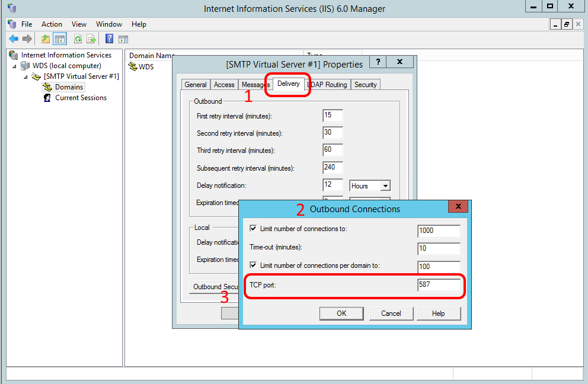Click the TCP port input field
The width and height of the screenshot is (588, 384).
coord(439,285)
